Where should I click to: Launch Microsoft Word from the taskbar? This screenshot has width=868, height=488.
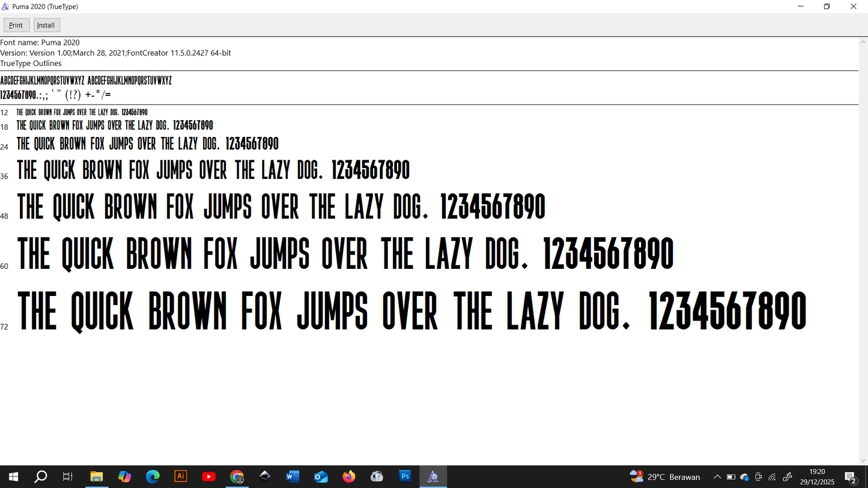click(x=293, y=477)
